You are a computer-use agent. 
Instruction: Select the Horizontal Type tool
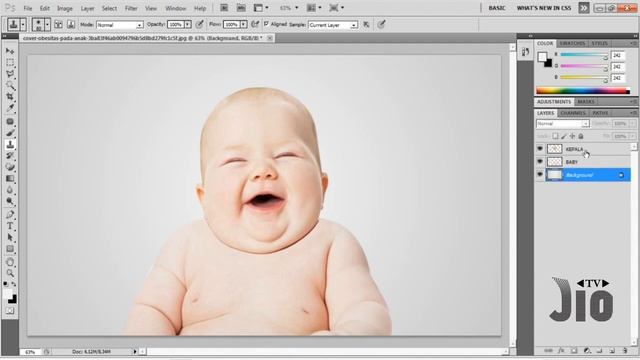10,226
